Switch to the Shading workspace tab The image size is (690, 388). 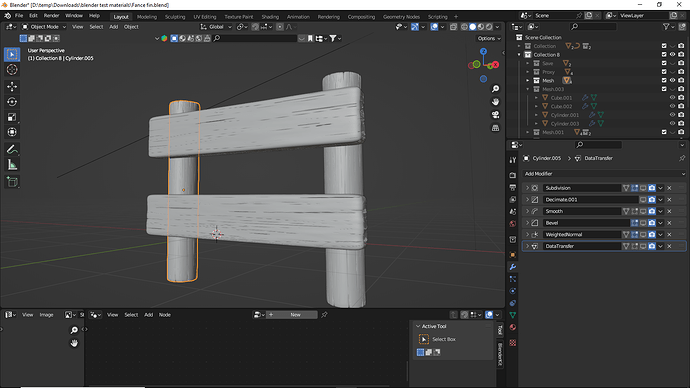(x=270, y=17)
